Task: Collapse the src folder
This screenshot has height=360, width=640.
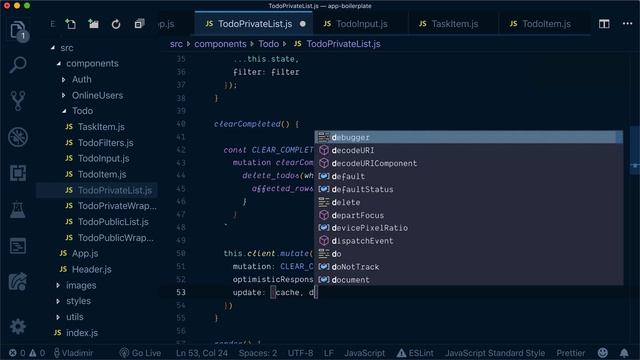Action: point(53,48)
